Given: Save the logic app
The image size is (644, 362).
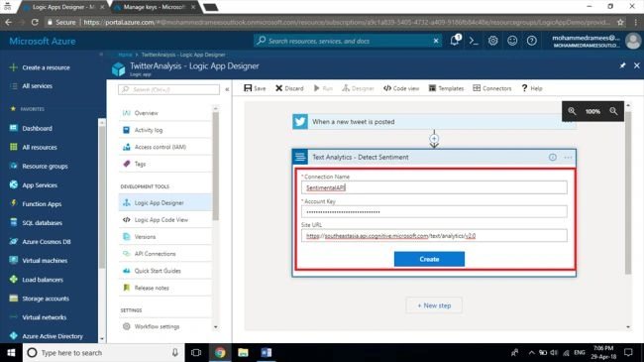Looking at the screenshot, I should pos(255,88).
